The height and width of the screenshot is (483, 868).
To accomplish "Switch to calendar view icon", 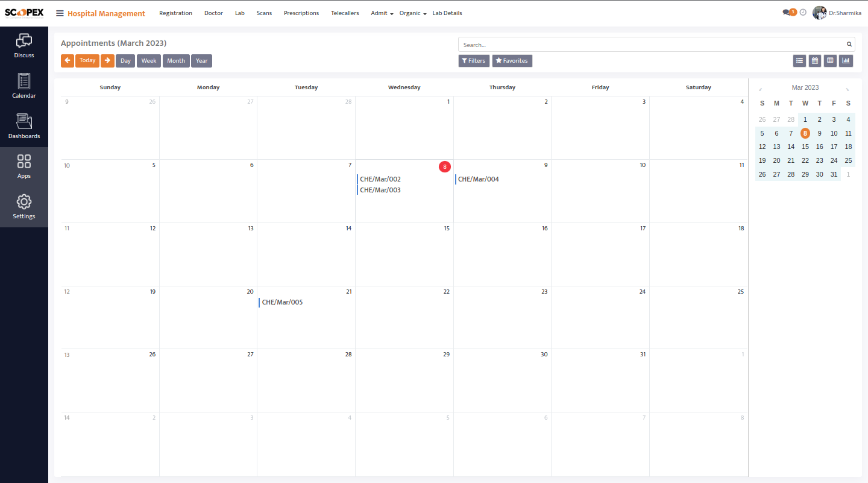I will (x=815, y=60).
